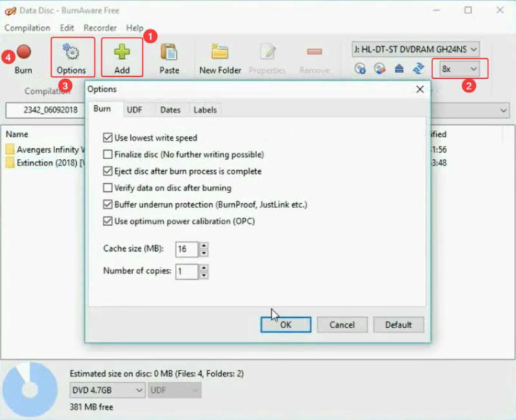This screenshot has height=420, width=516.
Task: Click the disc label field 2342_06092018
Action: pyautogui.click(x=45, y=110)
